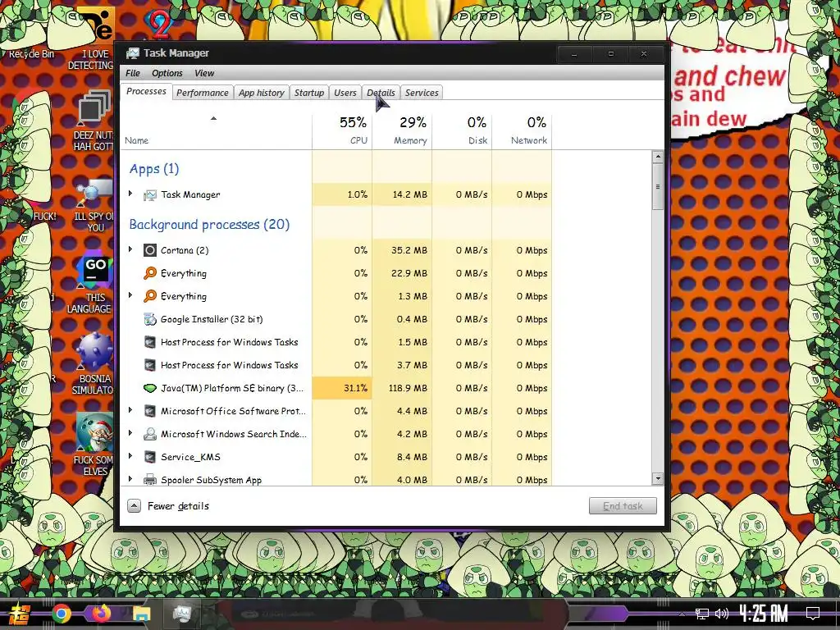Open Firefox from the taskbar
This screenshot has width=840, height=630.
coord(101,613)
